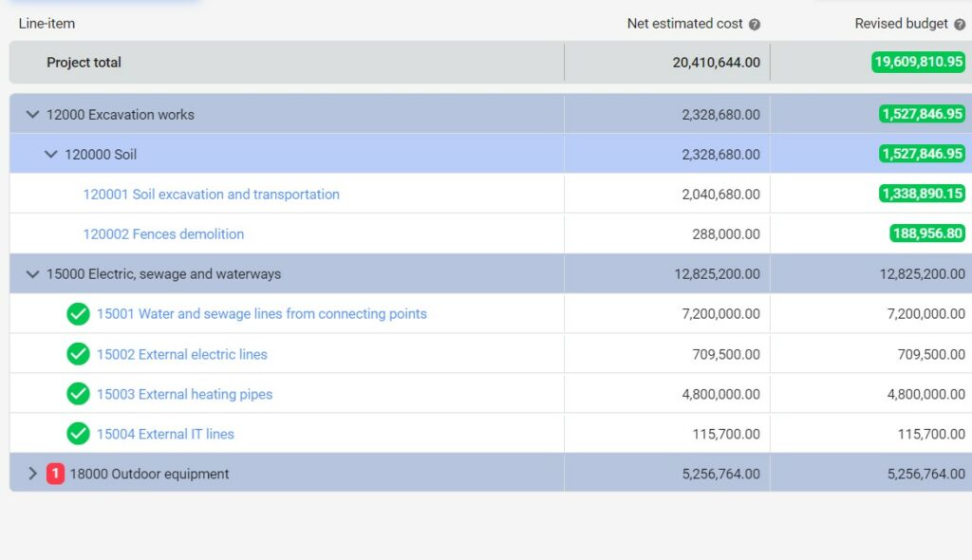Click Project total green revised budget badge
The image size is (972, 560).
(919, 62)
